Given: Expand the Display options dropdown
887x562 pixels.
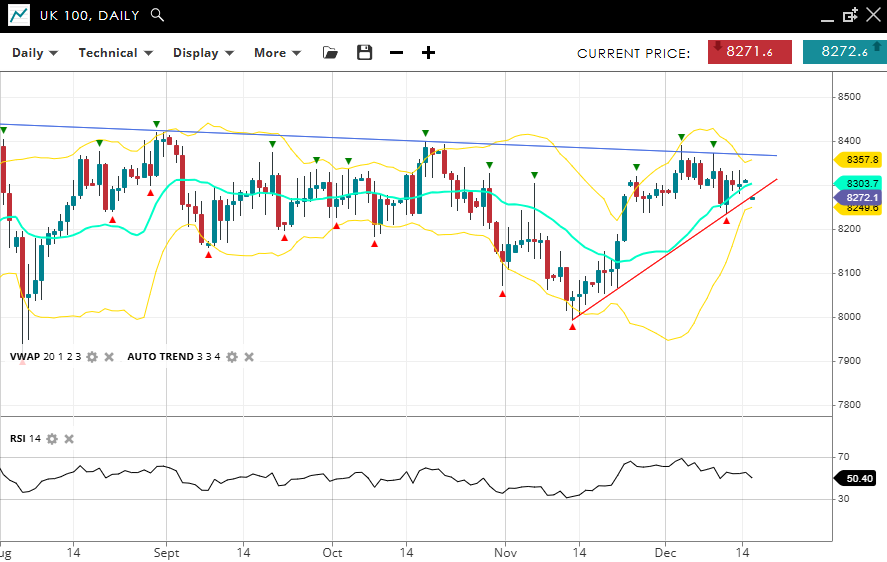Looking at the screenshot, I should (203, 53).
